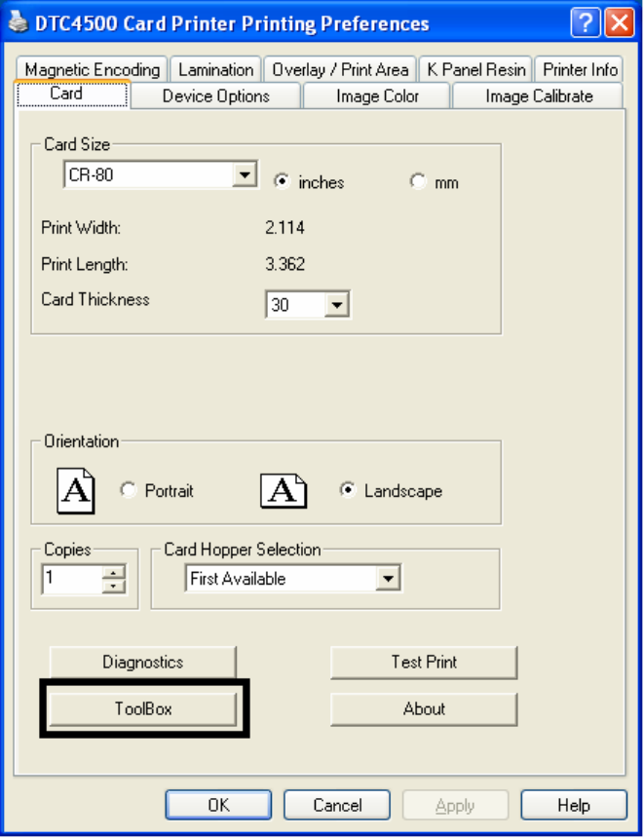The height and width of the screenshot is (838, 644).
Task: Click the question mark help title button
Action: pyautogui.click(x=586, y=23)
